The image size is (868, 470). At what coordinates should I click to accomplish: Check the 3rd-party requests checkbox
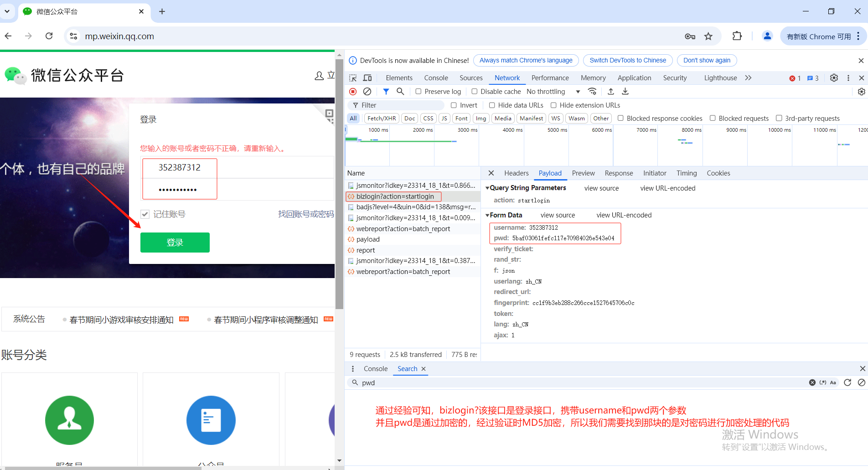[x=779, y=119]
